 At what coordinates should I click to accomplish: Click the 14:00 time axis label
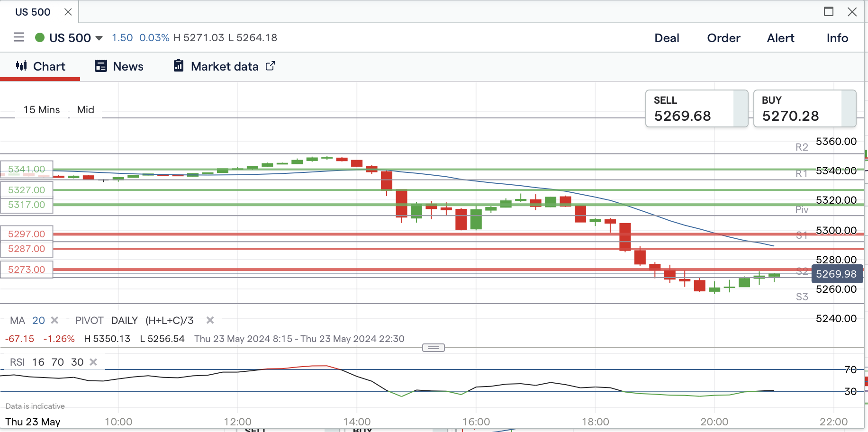357,422
